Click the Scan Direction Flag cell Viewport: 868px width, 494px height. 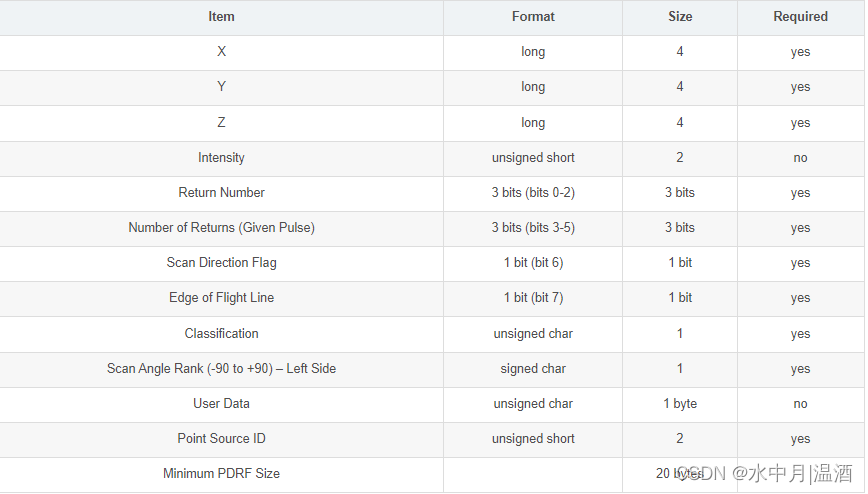click(x=221, y=263)
